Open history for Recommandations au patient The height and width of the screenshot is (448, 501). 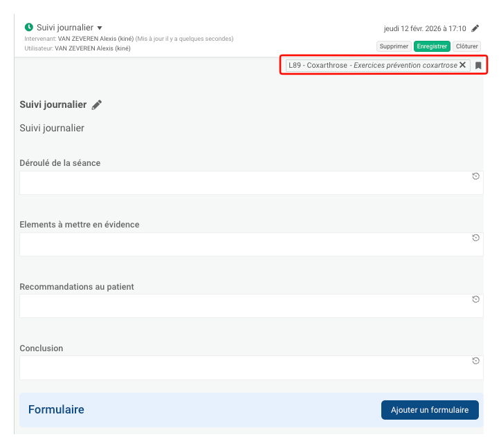coord(475,299)
